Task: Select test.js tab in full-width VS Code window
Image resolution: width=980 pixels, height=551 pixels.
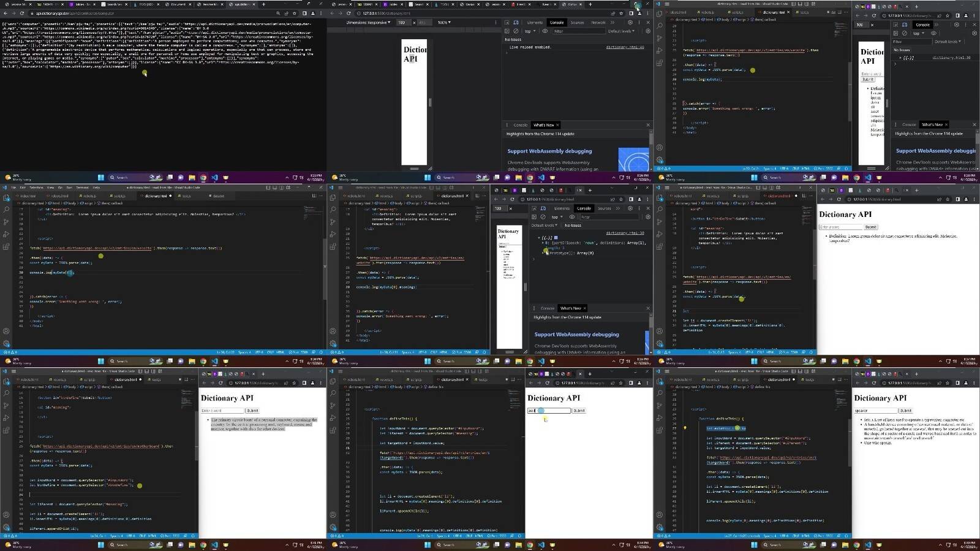Action: click(186, 196)
